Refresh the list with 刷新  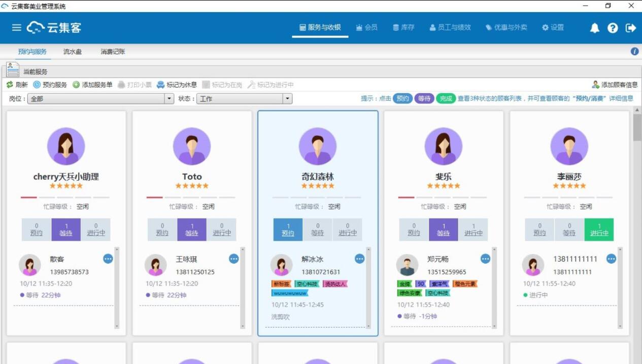[x=17, y=85]
